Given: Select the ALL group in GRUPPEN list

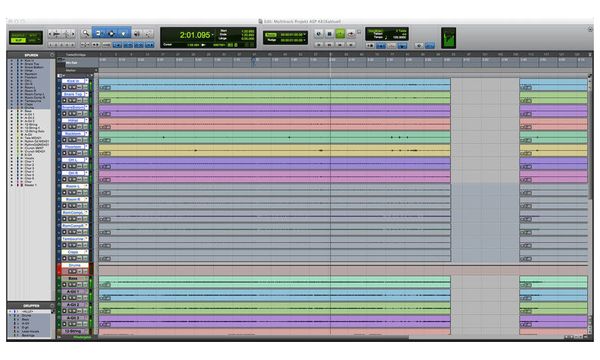Looking at the screenshot, I should point(28,312).
